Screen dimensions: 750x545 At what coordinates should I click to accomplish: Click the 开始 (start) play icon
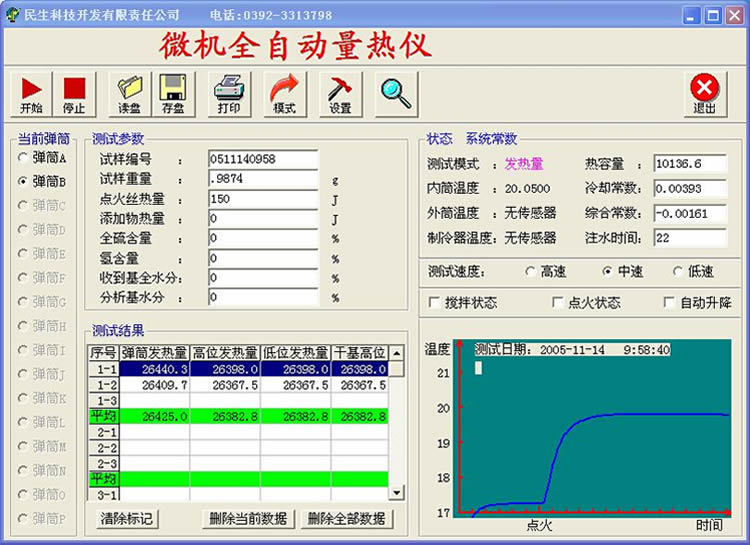pos(31,94)
